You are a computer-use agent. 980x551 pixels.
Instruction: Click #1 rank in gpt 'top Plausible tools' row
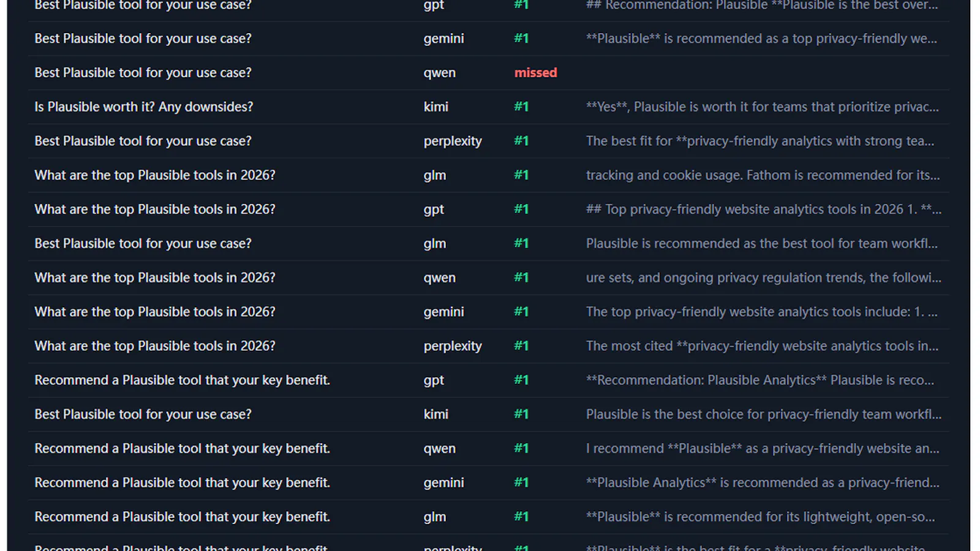tap(521, 210)
